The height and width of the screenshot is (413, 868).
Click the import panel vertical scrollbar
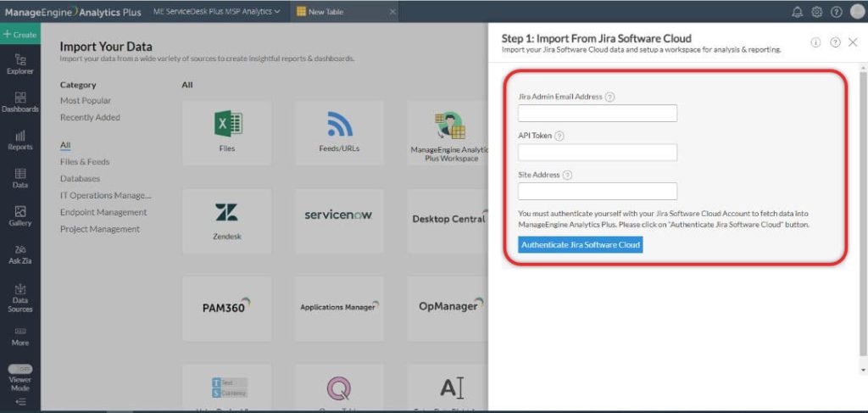click(863, 213)
